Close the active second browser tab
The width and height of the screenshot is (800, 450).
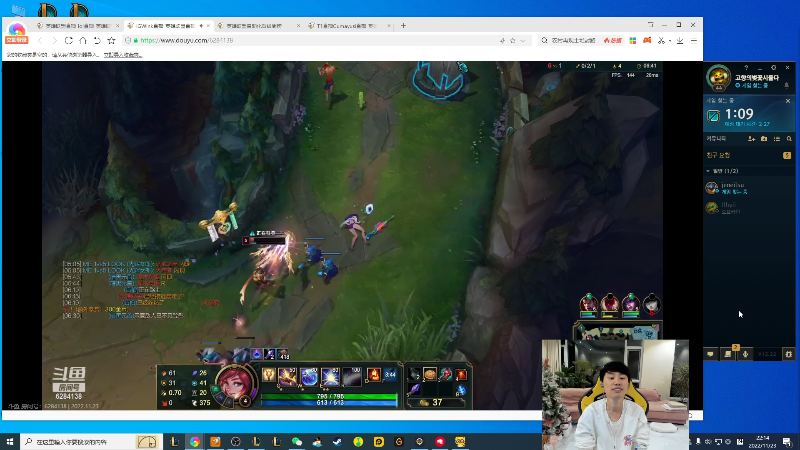tap(208, 26)
